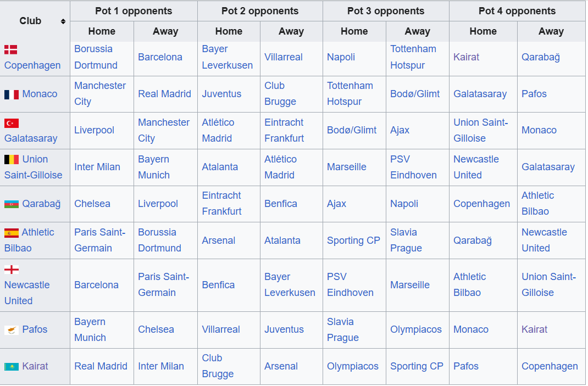The width and height of the screenshot is (588, 386).
Task: Open Borussia Dortmund link in Copenhagen's row
Action: click(96, 57)
